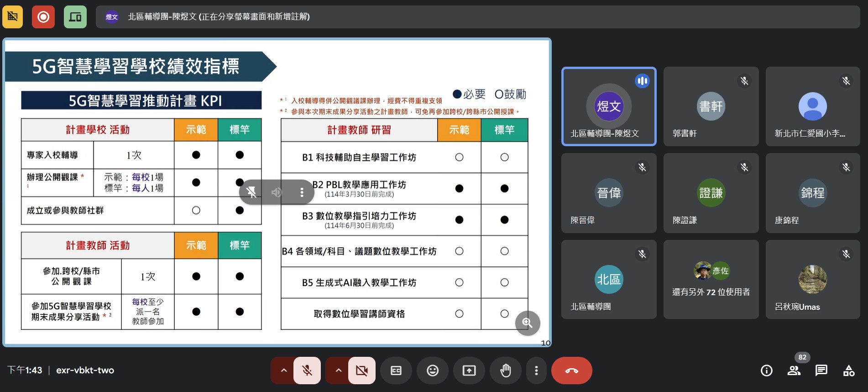Click the yellow presentation-off icon at top left
Screen dimensions: 868x392
13,17
